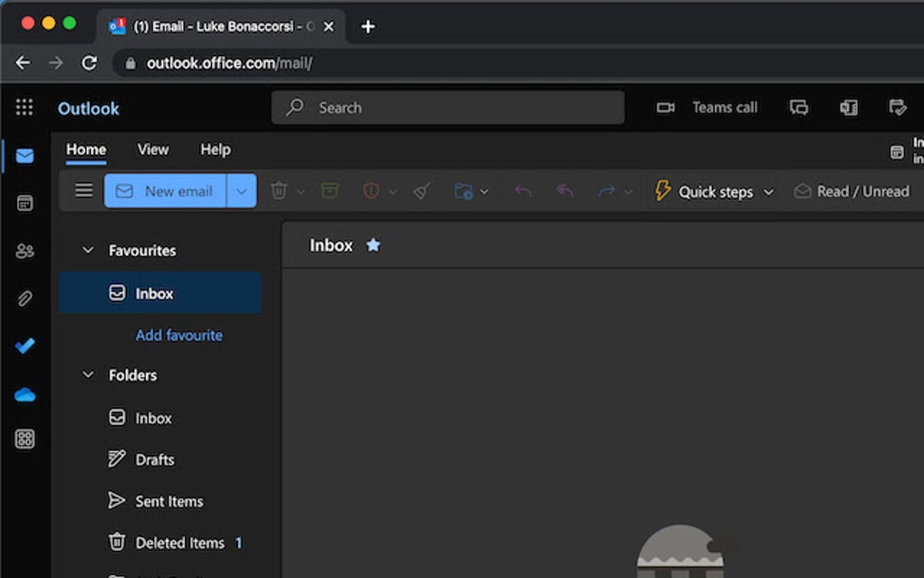This screenshot has height=578, width=924.
Task: Collapse the folder pane with the hamburger icon
Action: (84, 191)
